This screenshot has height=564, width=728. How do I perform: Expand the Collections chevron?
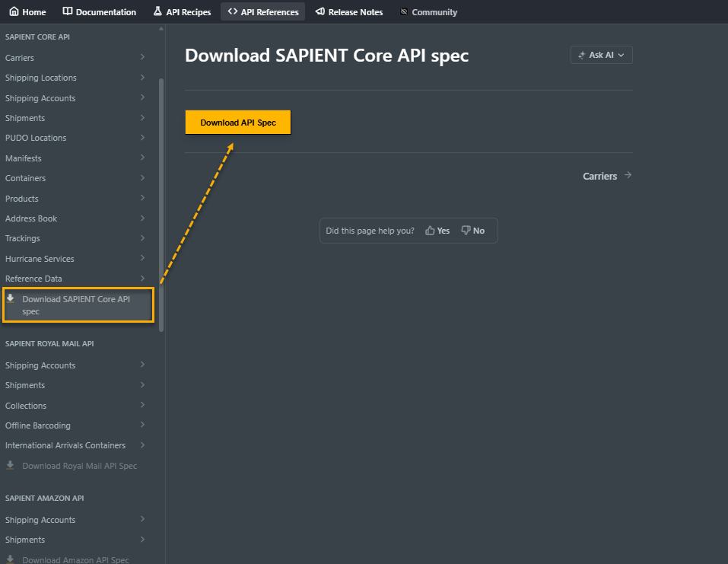[142, 405]
